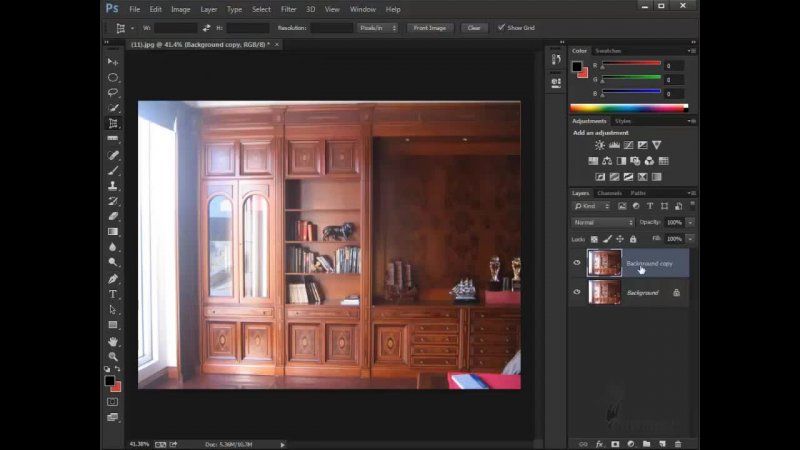Open the Filter menu

pos(288,9)
